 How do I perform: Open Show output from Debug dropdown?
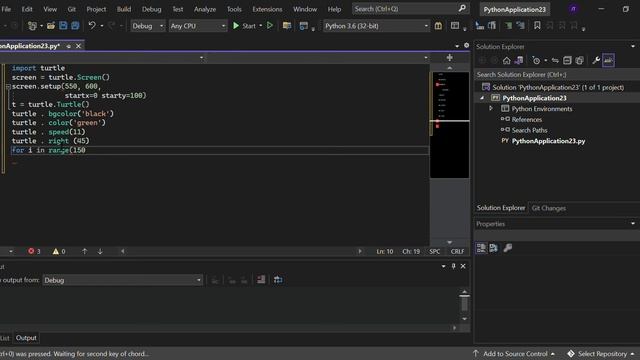(122, 280)
